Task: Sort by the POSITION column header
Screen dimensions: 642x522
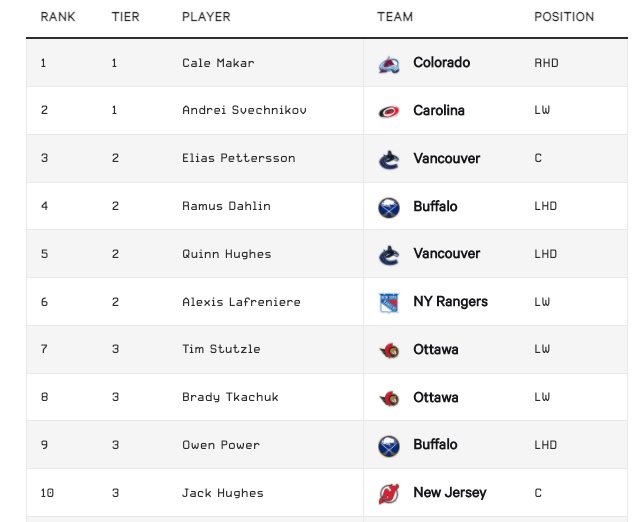Action: tap(564, 17)
